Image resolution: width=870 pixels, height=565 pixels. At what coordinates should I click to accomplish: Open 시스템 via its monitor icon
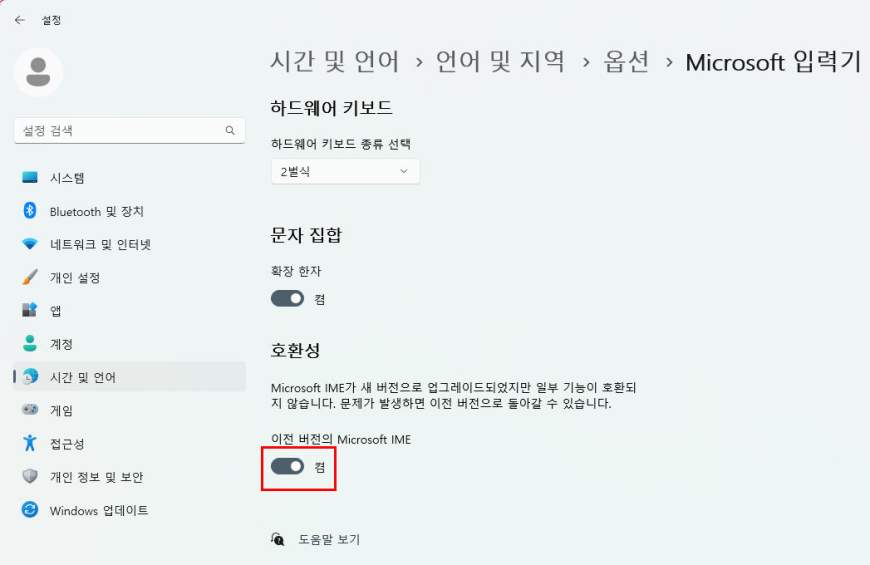coord(30,178)
